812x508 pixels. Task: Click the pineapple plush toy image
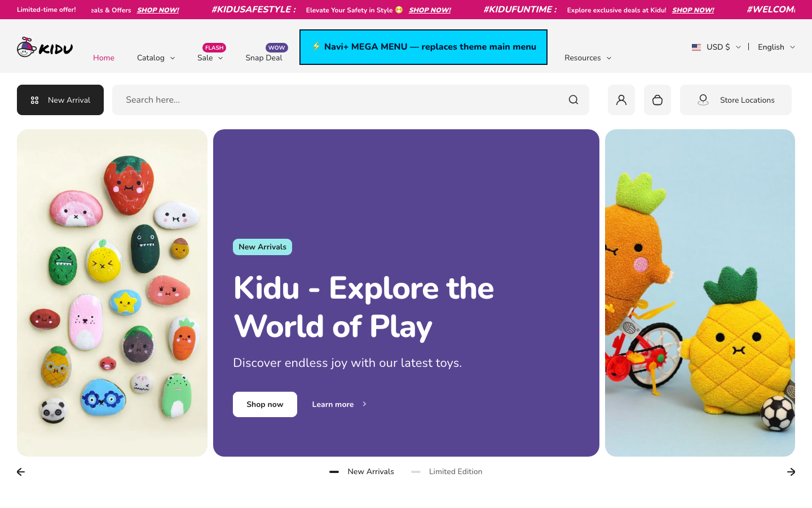pyautogui.click(x=700, y=293)
